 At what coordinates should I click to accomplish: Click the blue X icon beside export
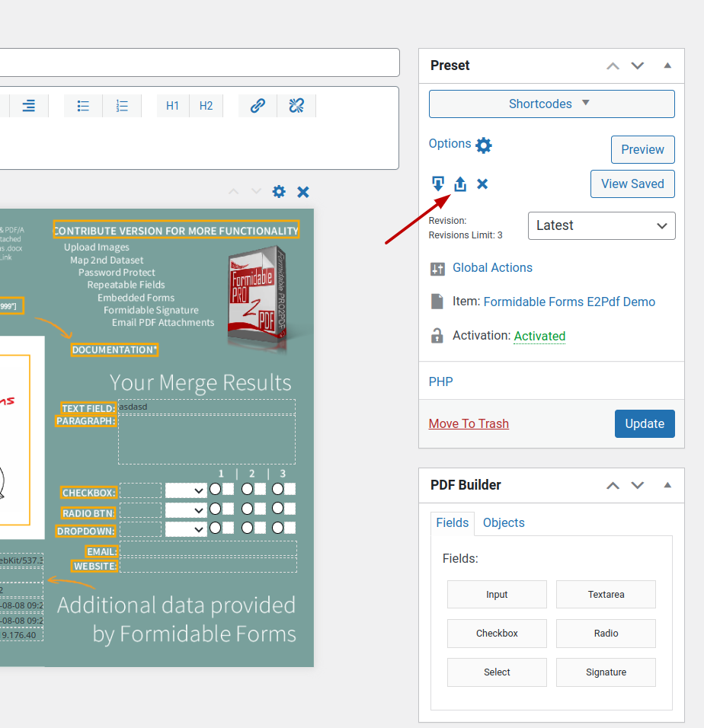pos(482,184)
